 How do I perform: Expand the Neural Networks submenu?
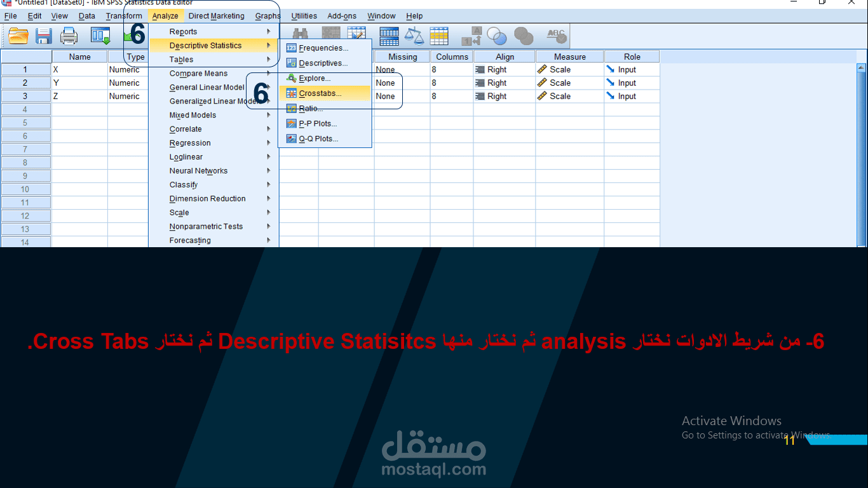(x=214, y=171)
